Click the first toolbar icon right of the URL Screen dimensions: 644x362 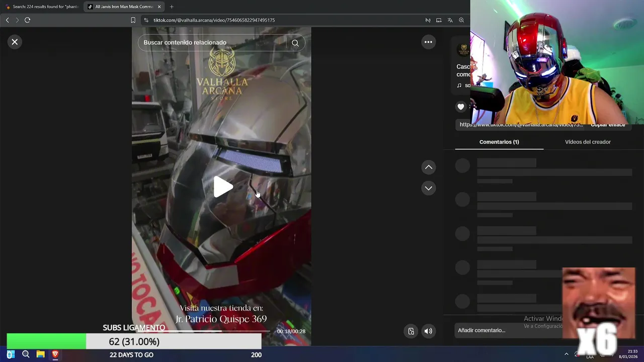pyautogui.click(x=428, y=20)
